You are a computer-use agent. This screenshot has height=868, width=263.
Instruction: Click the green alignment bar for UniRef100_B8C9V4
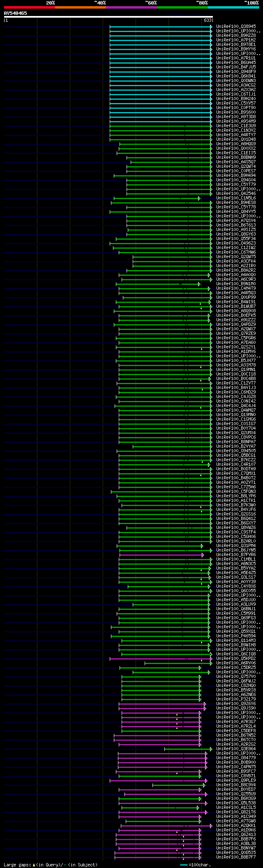pyautogui.click(x=179, y=785)
